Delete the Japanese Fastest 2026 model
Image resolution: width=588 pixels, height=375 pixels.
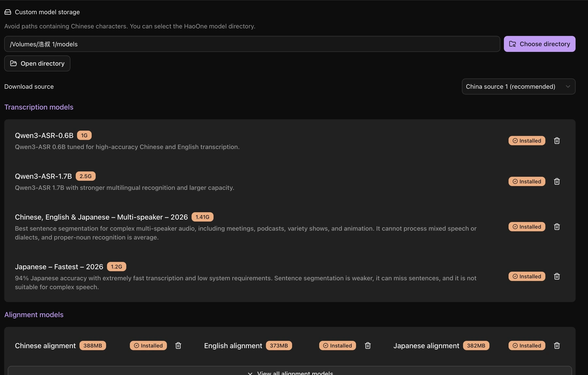click(x=557, y=276)
